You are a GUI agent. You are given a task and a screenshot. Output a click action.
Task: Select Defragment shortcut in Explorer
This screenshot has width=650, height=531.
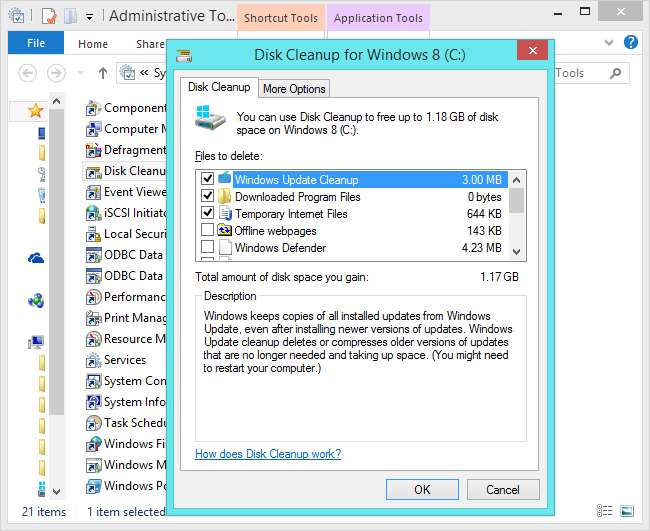pyautogui.click(x=125, y=150)
